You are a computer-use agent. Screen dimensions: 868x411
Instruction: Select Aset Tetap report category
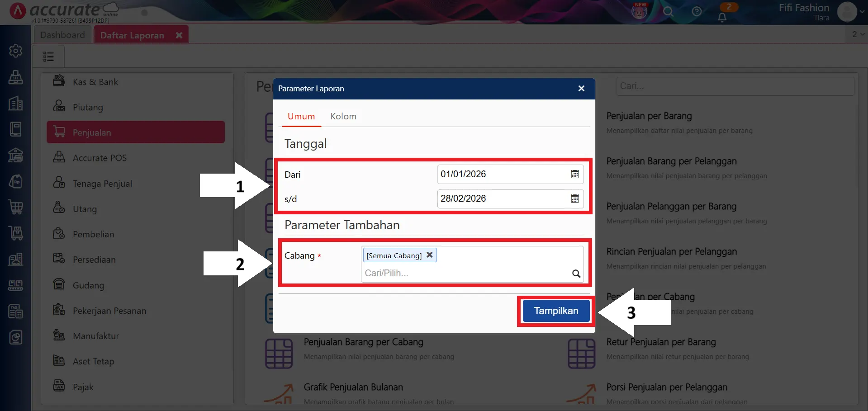[136, 361]
